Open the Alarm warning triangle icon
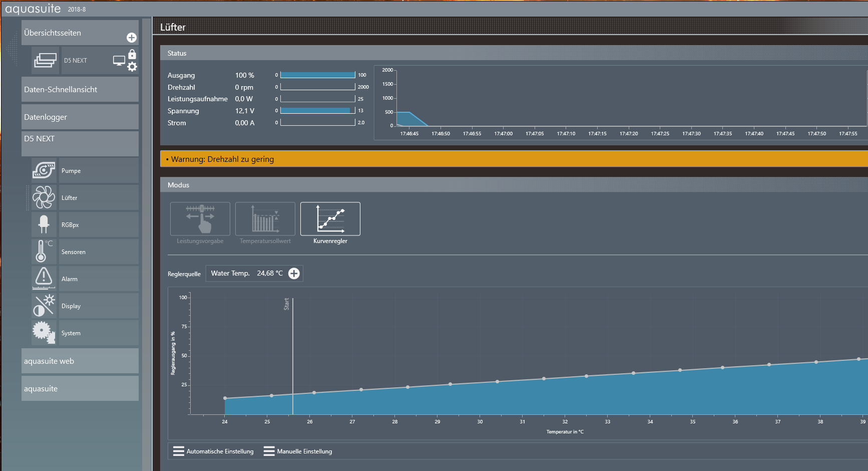The height and width of the screenshot is (471, 868). (x=44, y=278)
